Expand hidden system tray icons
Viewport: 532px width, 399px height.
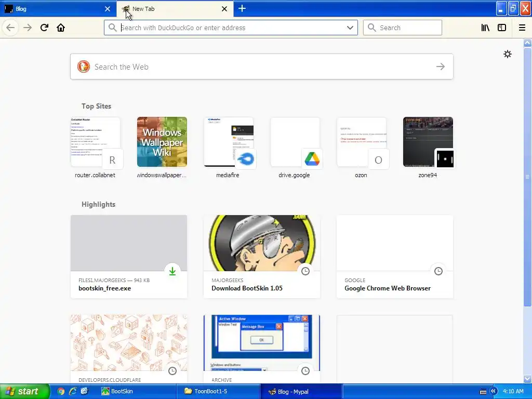tap(493, 392)
